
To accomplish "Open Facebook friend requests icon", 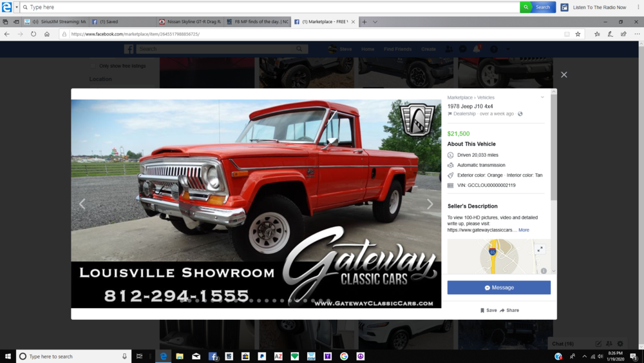I will tap(449, 49).
